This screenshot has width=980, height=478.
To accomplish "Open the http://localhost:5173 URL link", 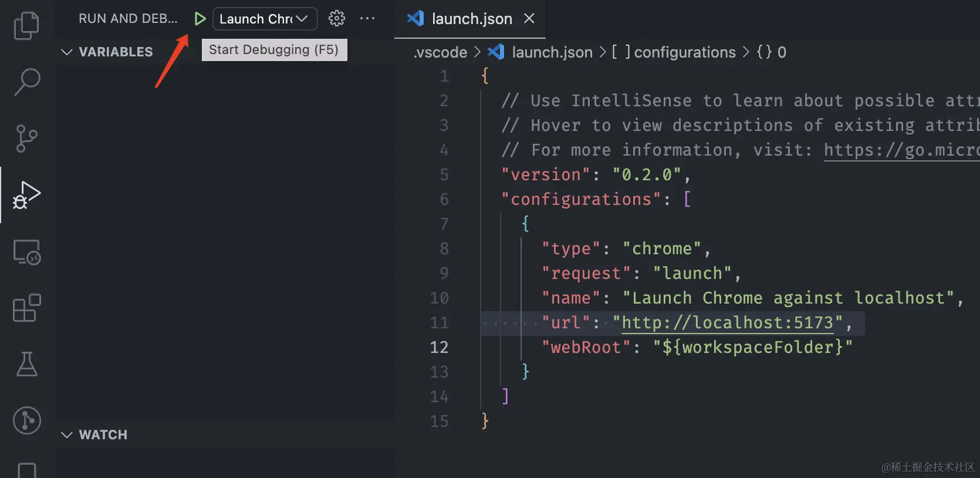I will coord(728,322).
